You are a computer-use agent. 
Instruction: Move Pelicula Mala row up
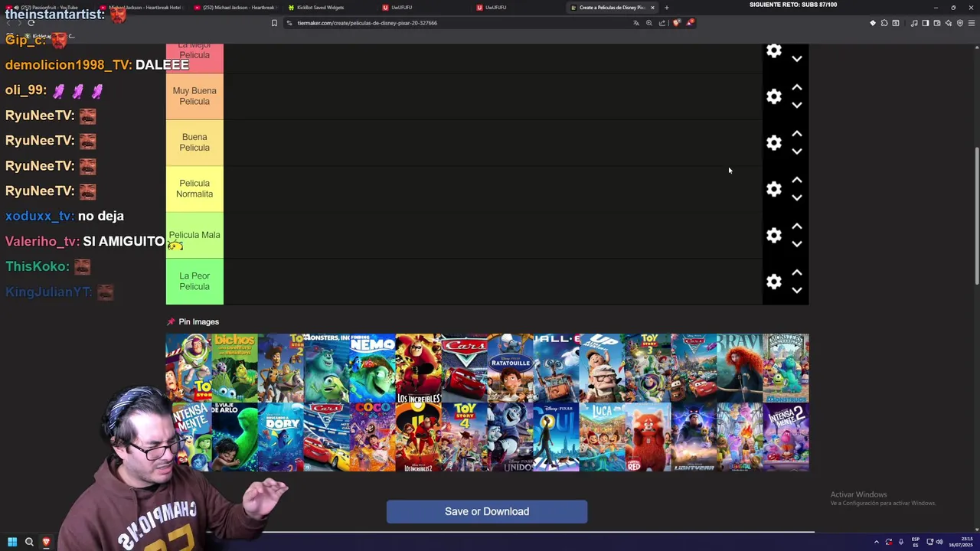click(797, 227)
